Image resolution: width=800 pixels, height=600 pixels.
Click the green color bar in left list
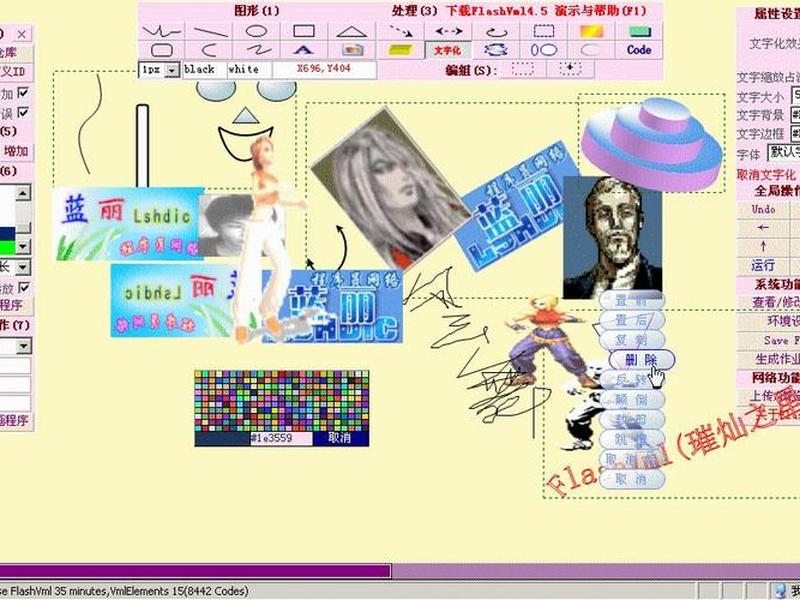tap(8, 247)
